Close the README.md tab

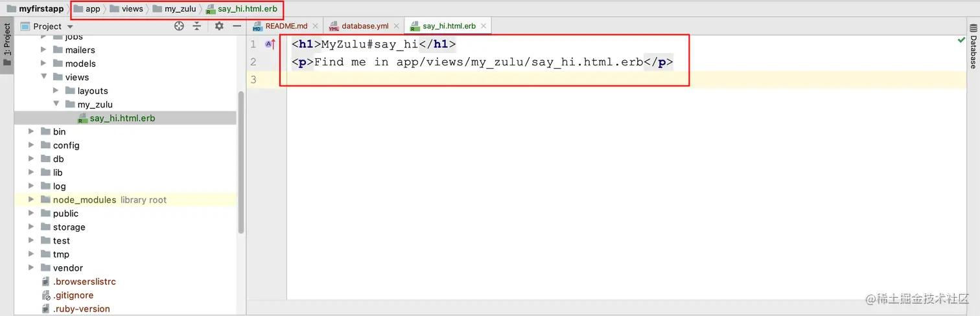point(316,26)
